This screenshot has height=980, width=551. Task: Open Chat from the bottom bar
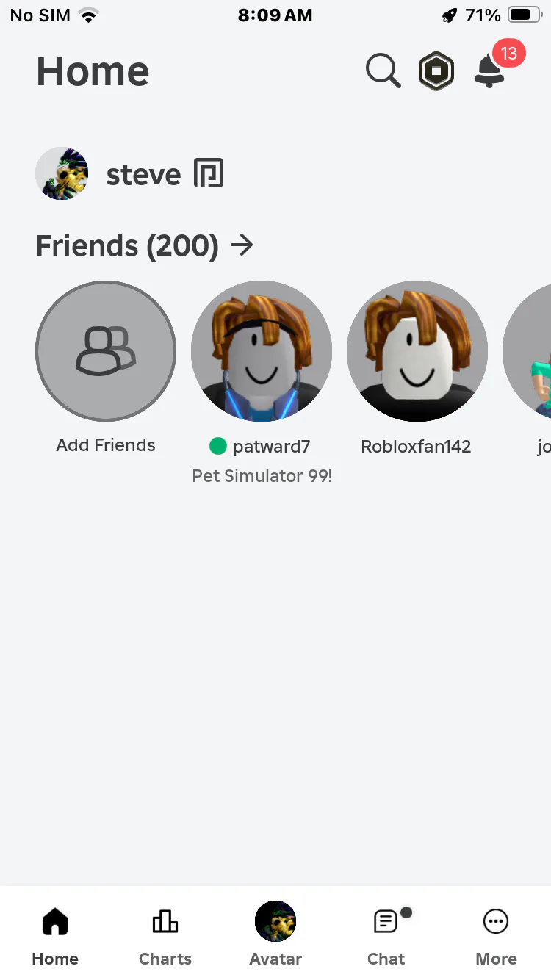386,936
